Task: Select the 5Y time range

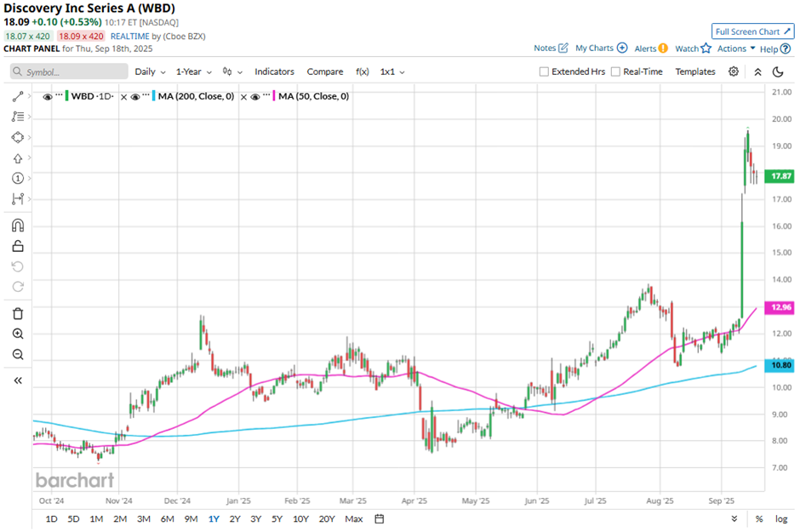Action: [x=277, y=518]
